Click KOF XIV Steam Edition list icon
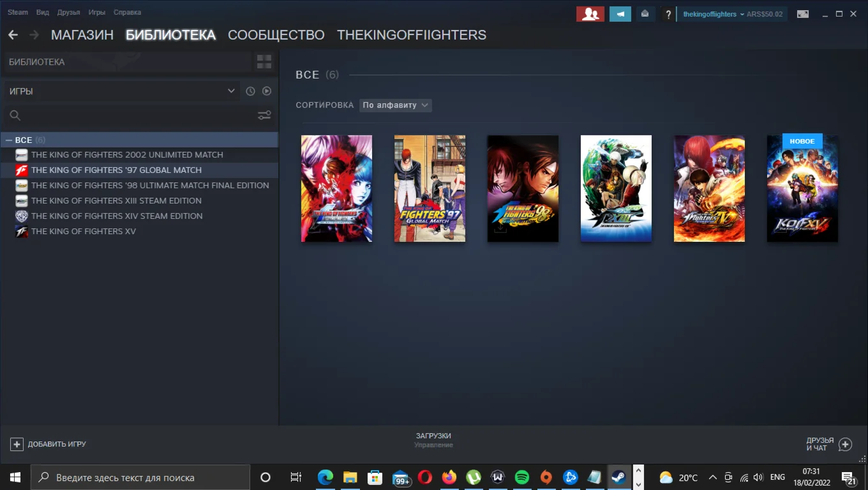The height and width of the screenshot is (490, 868). (x=22, y=216)
